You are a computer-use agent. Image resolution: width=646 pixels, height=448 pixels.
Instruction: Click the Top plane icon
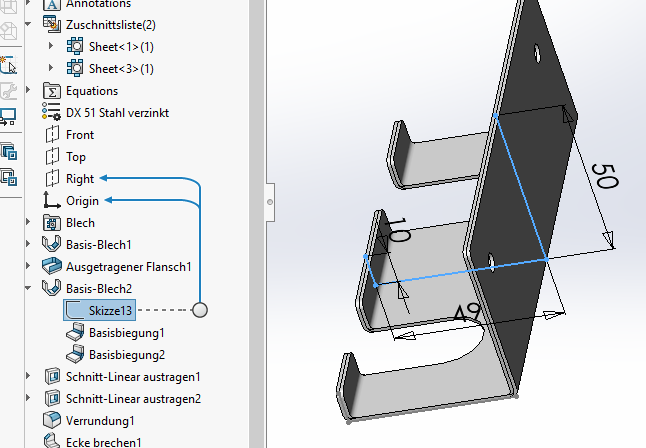(52, 157)
